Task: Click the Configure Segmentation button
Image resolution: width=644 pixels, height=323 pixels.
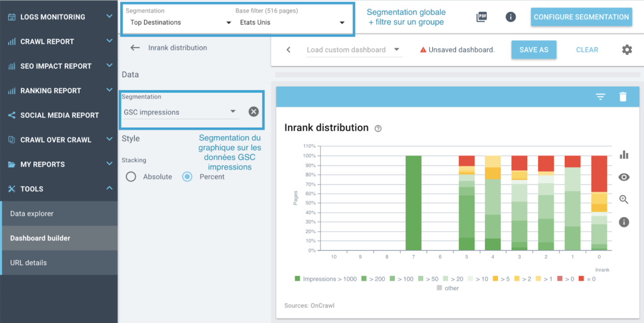Action: (x=581, y=17)
